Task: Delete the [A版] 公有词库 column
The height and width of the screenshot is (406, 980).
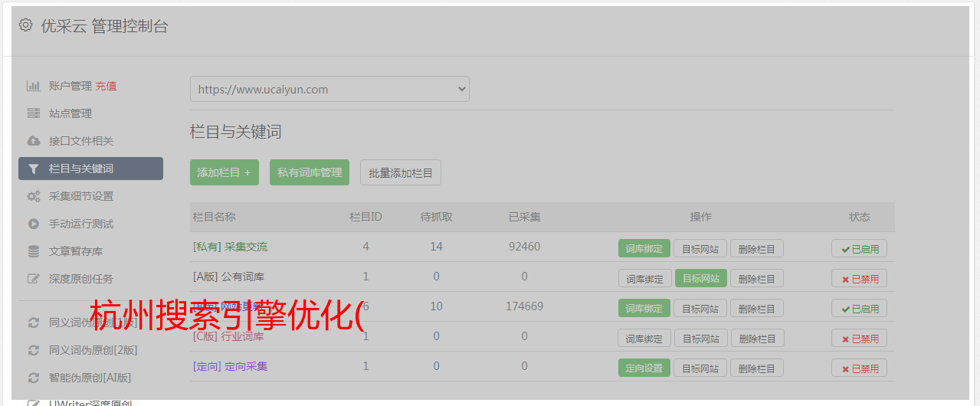Action: coord(757,278)
